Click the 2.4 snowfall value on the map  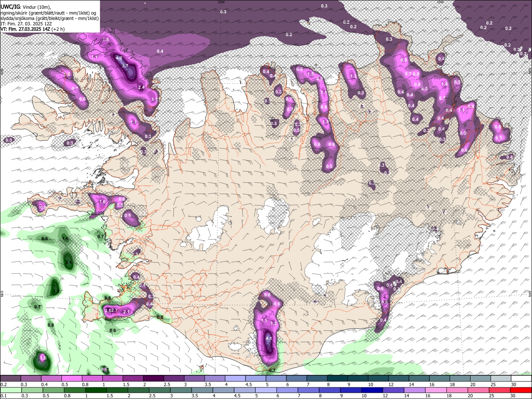tap(141, 87)
